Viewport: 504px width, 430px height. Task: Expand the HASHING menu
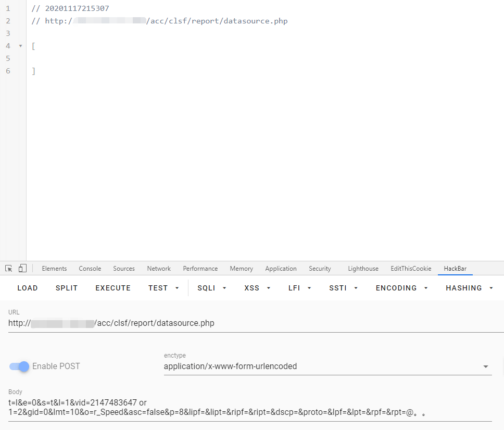(469, 288)
